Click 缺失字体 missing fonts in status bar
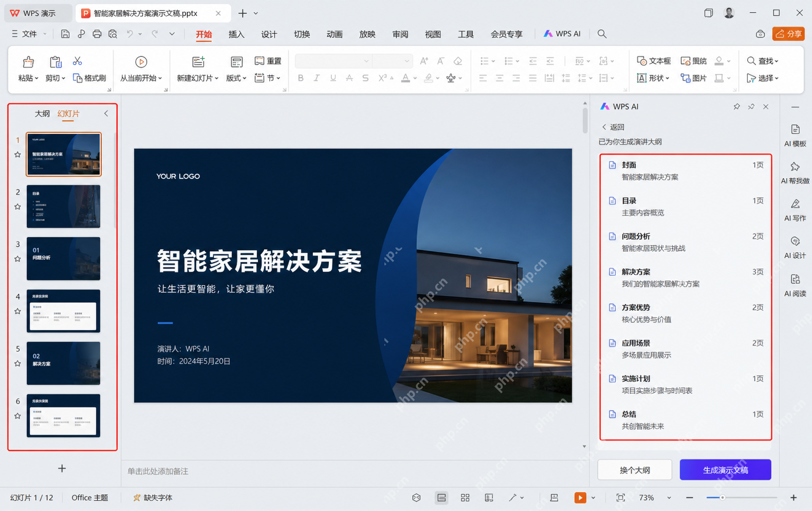The width and height of the screenshot is (812, 511). coord(153,498)
